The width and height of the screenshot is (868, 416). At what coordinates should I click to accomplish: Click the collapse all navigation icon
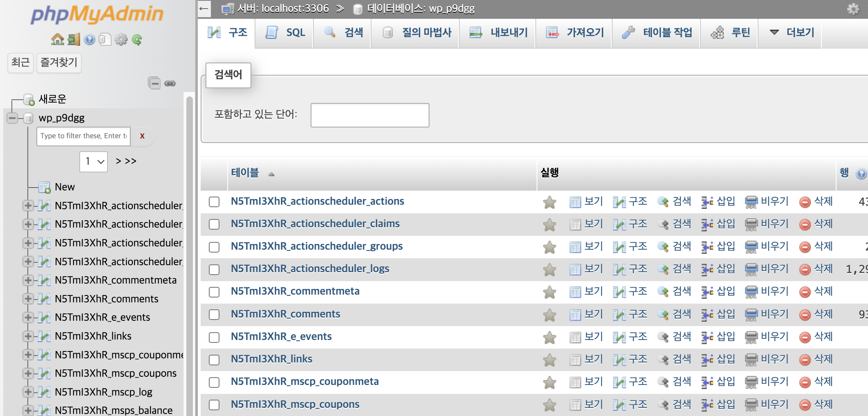coord(154,83)
